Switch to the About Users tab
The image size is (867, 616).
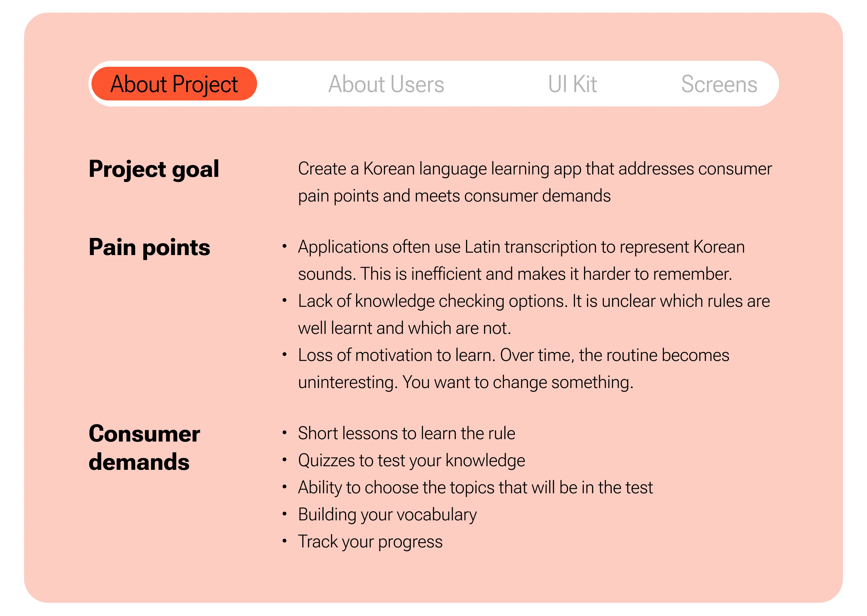tap(386, 84)
